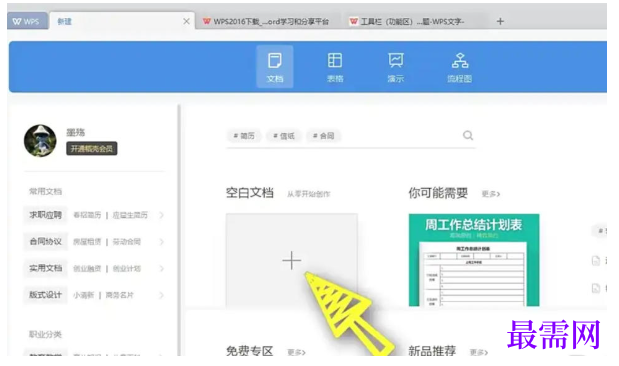
Task: Select the 演示 presentation type icon
Action: 396,67
